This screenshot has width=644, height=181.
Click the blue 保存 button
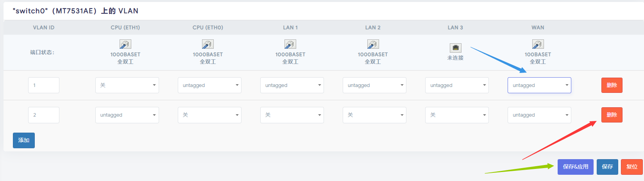[607, 167]
